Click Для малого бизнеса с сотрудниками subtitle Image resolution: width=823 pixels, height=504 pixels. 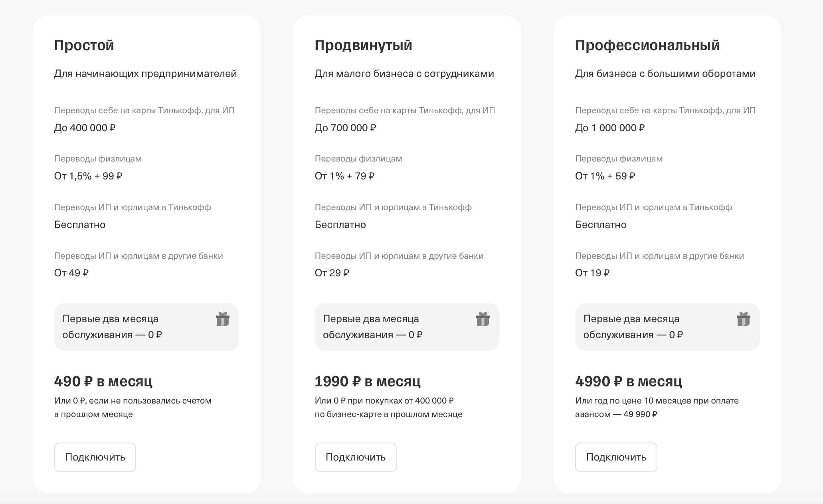coord(404,74)
